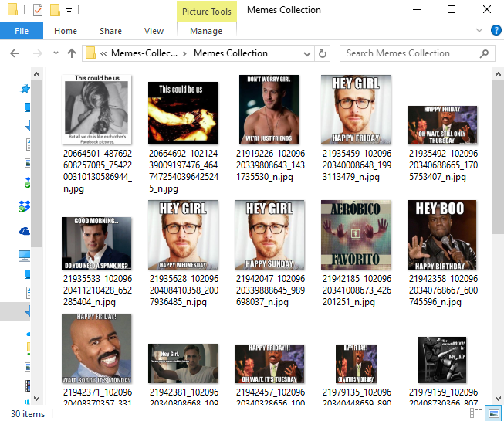Select black-and-white 'Yes, Sir' thumbnail

(x=442, y=360)
